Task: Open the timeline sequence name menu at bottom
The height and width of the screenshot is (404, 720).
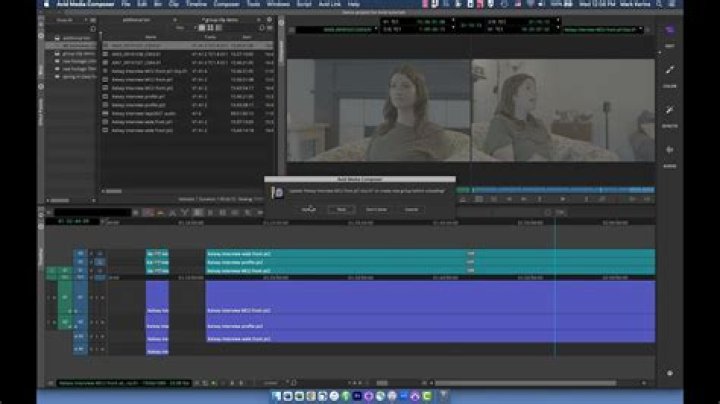Action: point(120,382)
